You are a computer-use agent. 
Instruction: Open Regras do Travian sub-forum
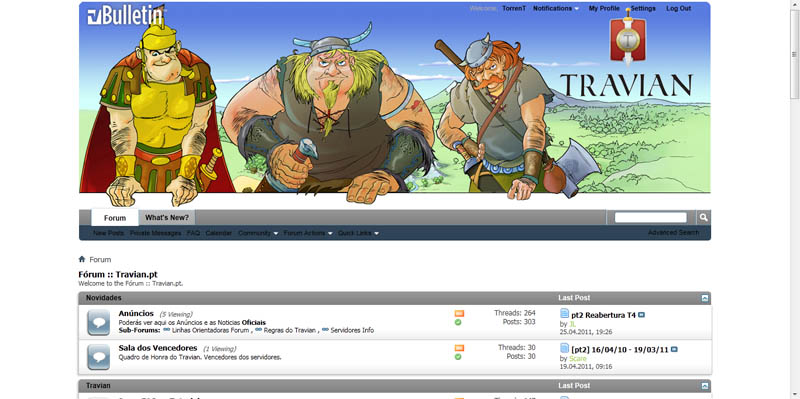tap(290, 330)
